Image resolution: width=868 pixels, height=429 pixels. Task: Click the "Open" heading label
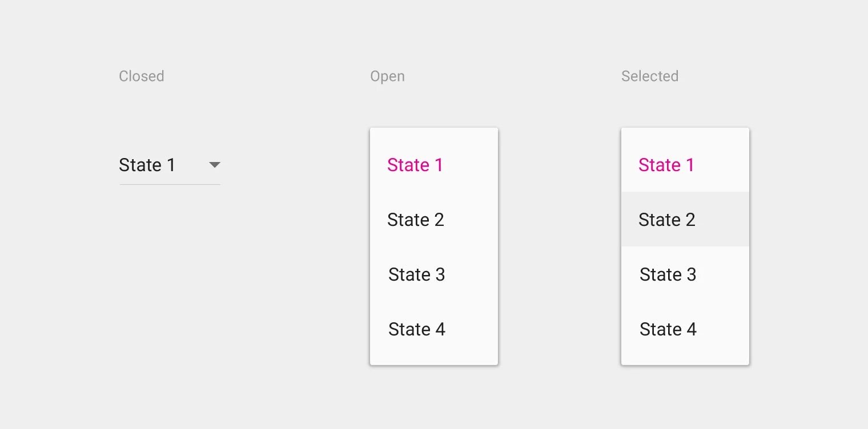click(387, 76)
